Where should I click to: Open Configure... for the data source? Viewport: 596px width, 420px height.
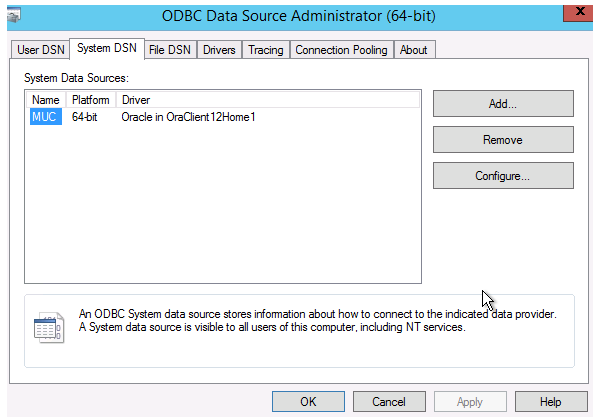point(503,176)
